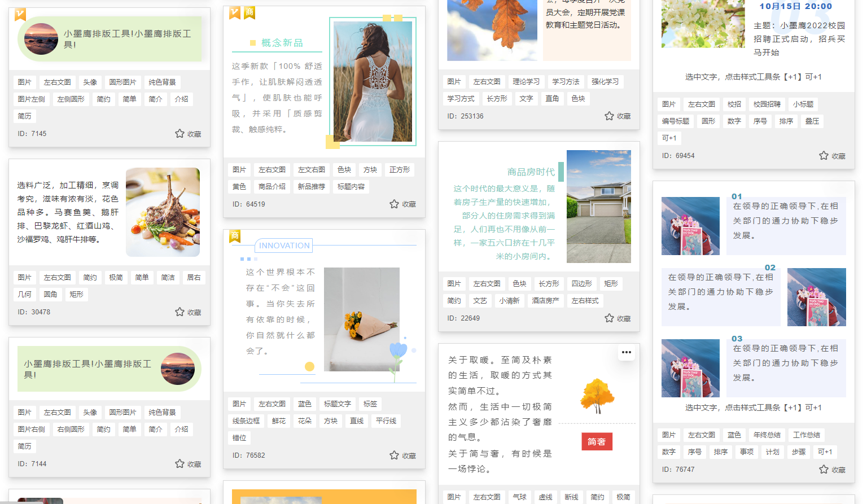867x504 pixels.
Task: Click the star icon beside 收藏 on template 22649
Action: click(608, 318)
